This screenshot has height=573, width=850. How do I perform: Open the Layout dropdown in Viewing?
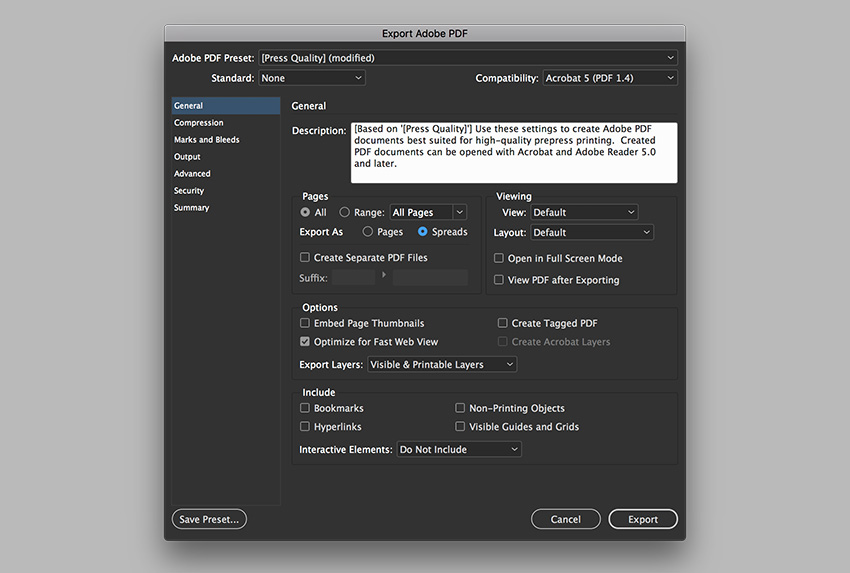(x=592, y=233)
